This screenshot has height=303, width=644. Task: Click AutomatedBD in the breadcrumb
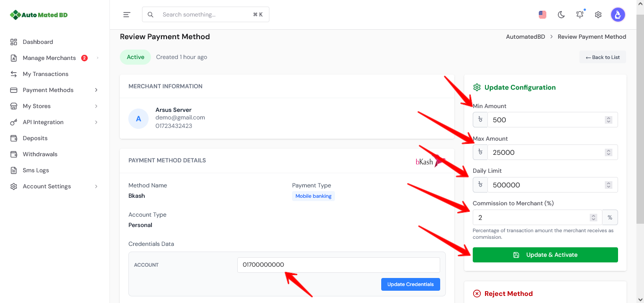526,36
